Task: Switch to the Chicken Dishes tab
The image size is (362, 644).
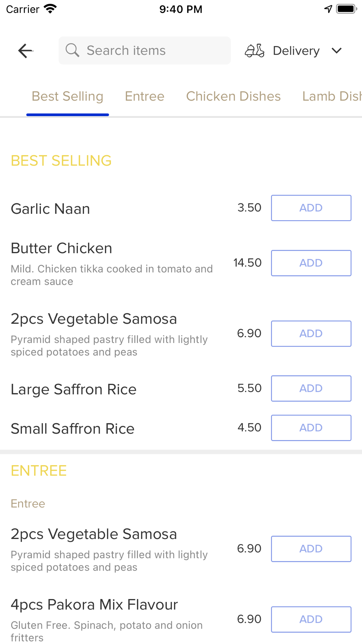Action: (x=233, y=96)
